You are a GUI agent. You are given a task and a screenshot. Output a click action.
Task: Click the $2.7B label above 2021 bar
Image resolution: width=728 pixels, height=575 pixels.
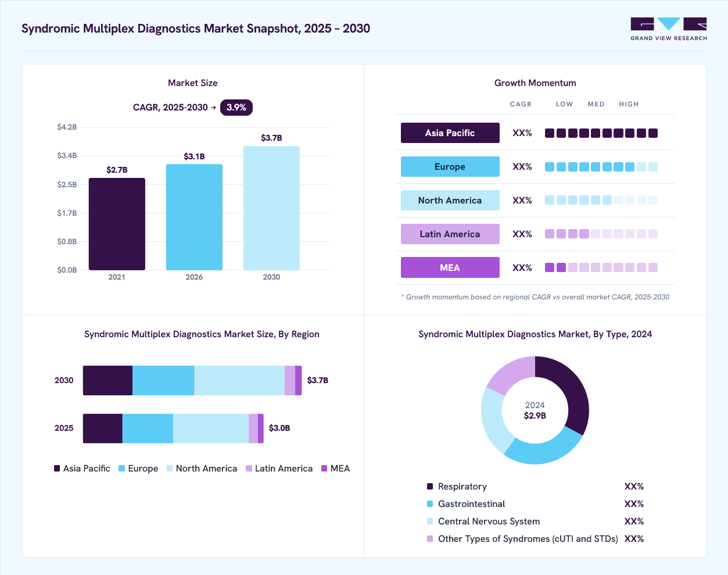click(117, 170)
